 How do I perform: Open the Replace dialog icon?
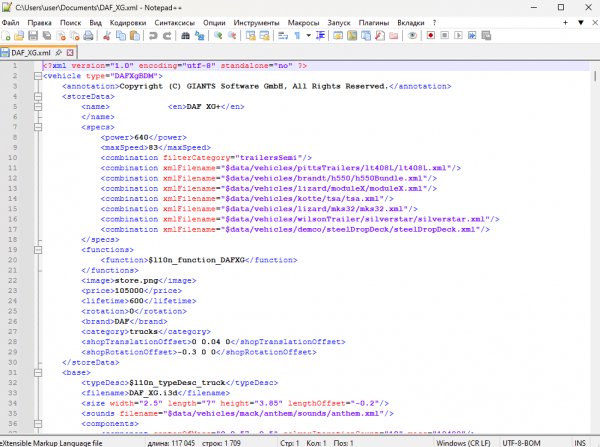[x=199, y=36]
